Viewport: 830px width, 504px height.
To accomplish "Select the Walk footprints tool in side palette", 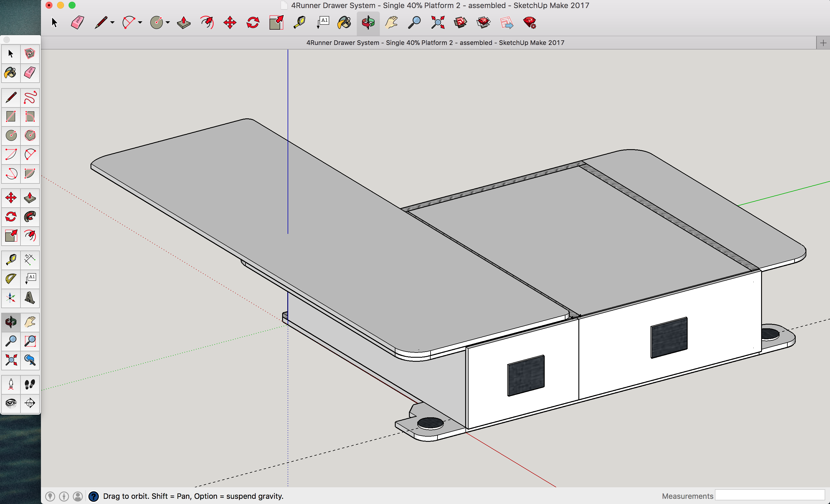I will click(x=30, y=384).
